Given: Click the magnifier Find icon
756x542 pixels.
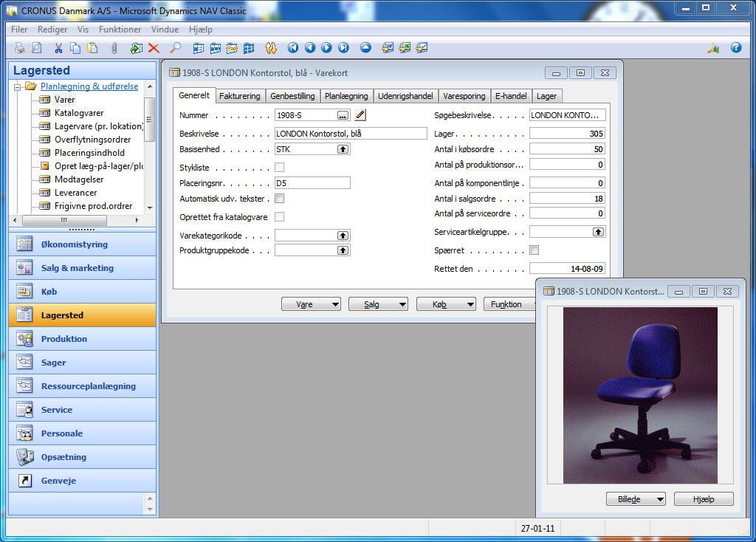Looking at the screenshot, I should point(176,48).
